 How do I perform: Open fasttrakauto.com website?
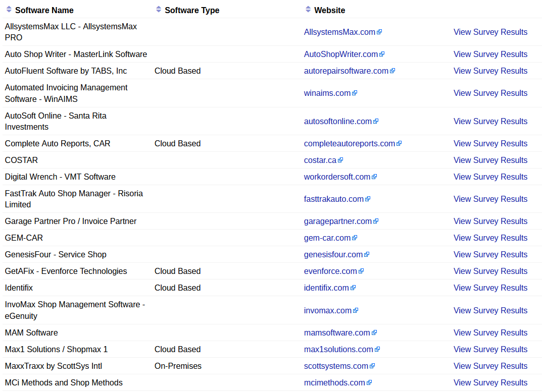point(333,199)
